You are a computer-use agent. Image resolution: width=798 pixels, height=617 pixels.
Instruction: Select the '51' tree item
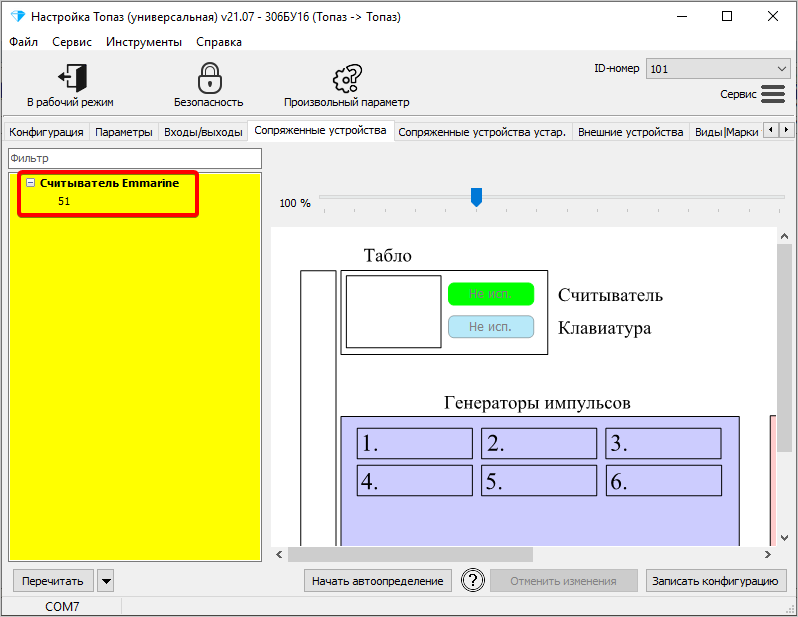[x=64, y=201]
